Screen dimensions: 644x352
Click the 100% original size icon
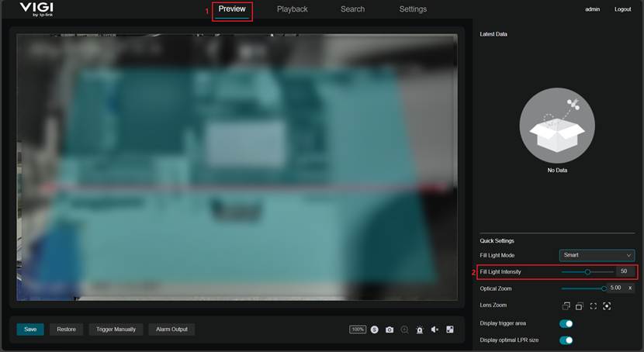point(358,330)
